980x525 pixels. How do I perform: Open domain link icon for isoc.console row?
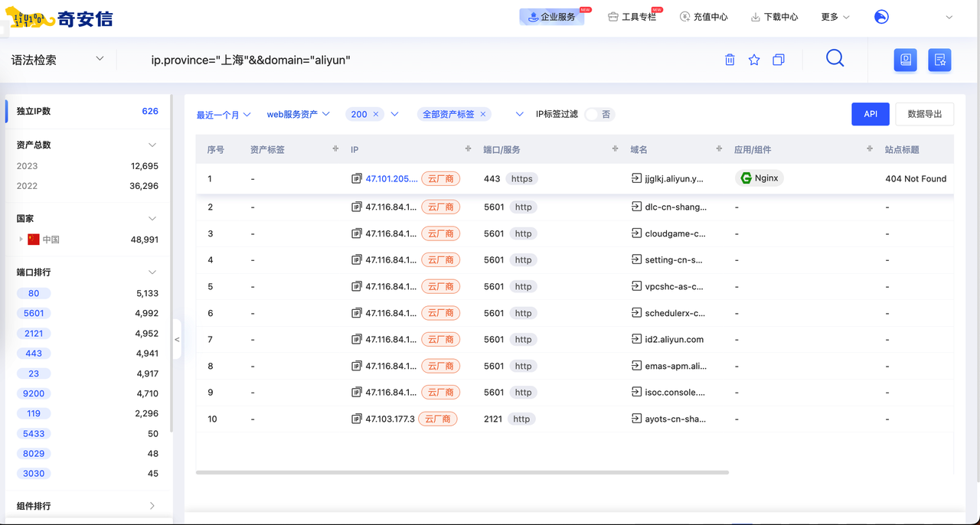(636, 392)
